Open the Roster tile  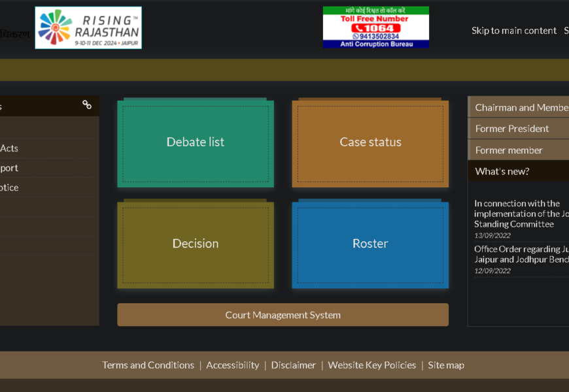(370, 244)
